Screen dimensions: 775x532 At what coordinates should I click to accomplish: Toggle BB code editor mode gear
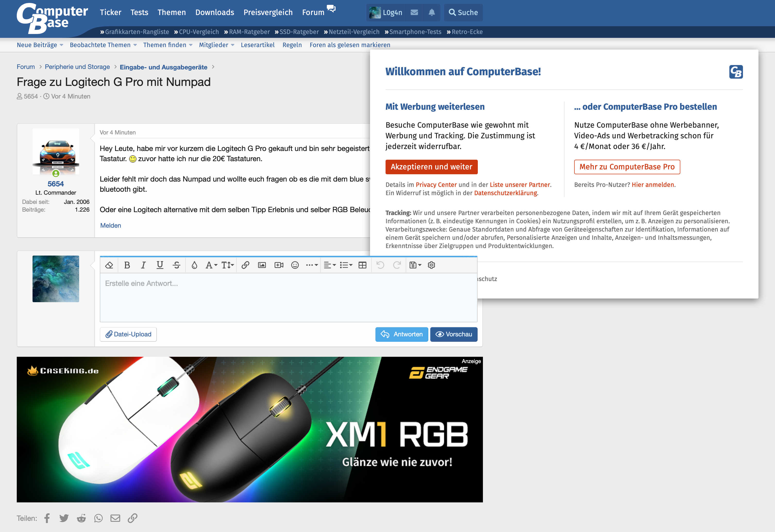pyautogui.click(x=431, y=265)
